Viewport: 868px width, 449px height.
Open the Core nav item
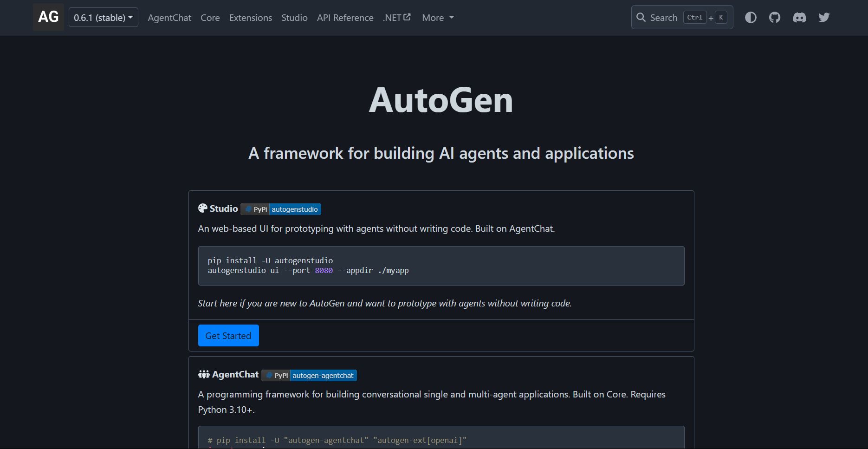coord(210,18)
